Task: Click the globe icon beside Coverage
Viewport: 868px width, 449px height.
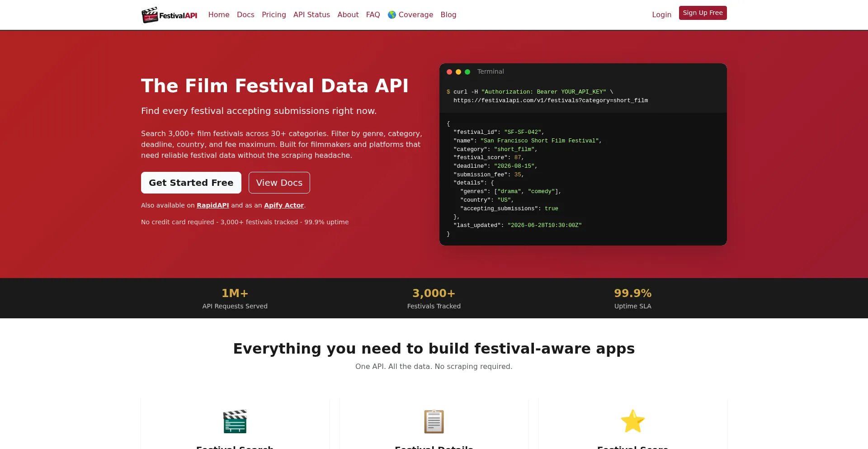Action: pyautogui.click(x=392, y=15)
